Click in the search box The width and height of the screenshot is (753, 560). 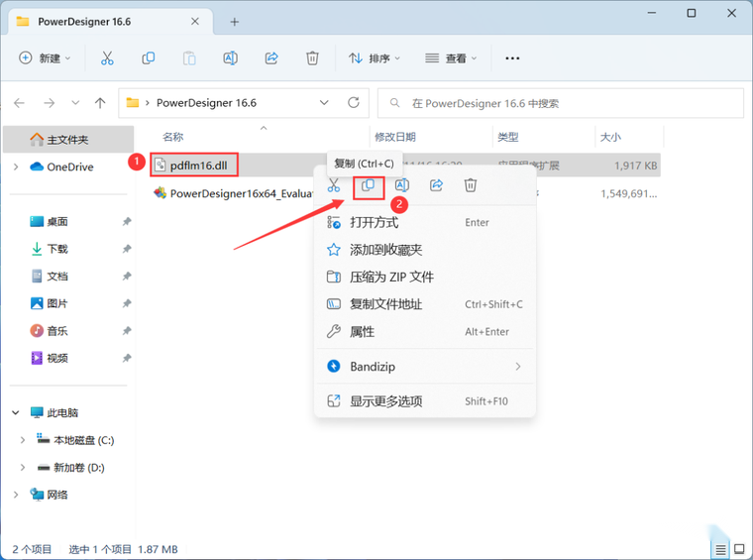point(561,103)
